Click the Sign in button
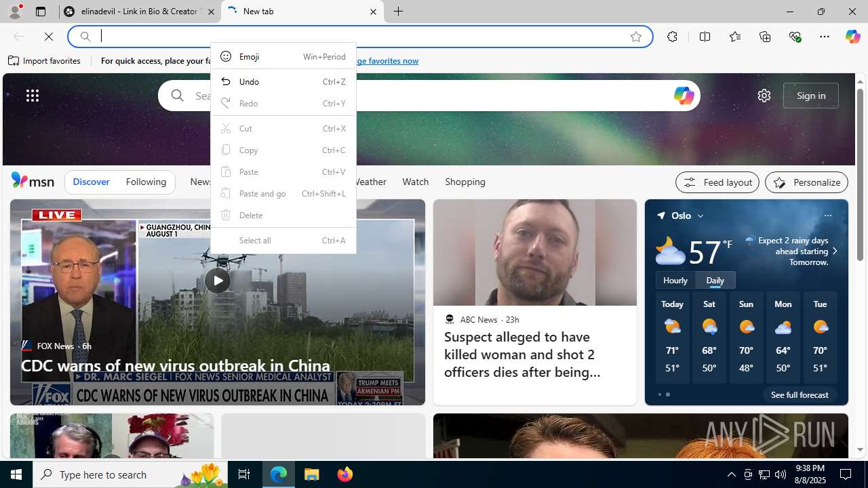Image resolution: width=868 pixels, height=488 pixels. tap(811, 96)
